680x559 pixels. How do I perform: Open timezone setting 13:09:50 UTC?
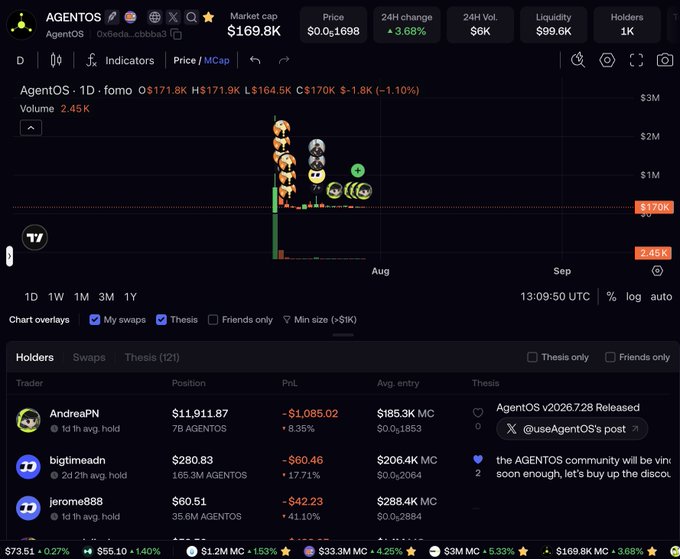pyautogui.click(x=555, y=297)
